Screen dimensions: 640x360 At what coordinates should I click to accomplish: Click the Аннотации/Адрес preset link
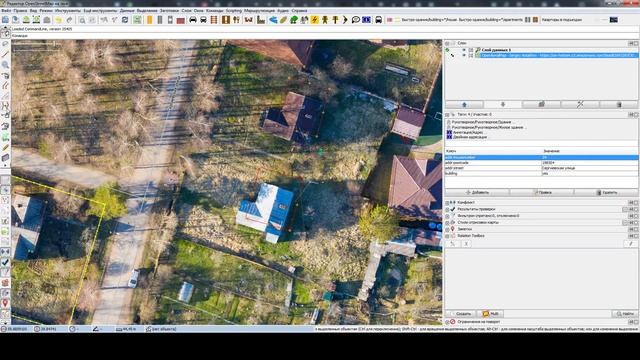467,132
